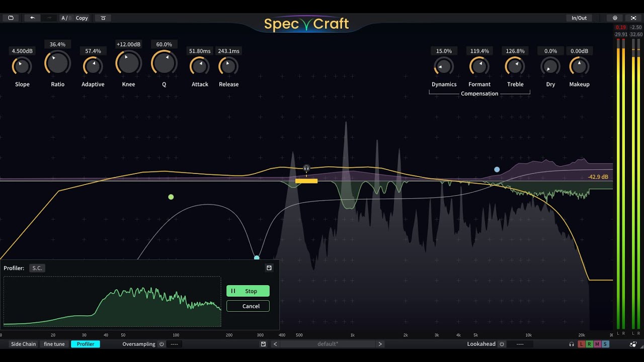The width and height of the screenshot is (644, 362).
Task: Toggle the In/Out view button
Action: [579, 18]
